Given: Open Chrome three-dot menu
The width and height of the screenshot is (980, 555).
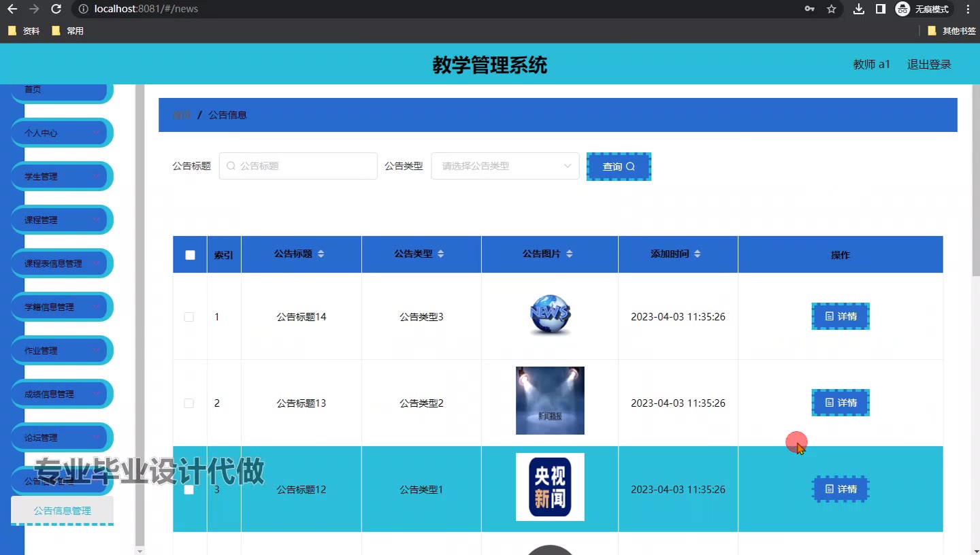Looking at the screenshot, I should [968, 9].
